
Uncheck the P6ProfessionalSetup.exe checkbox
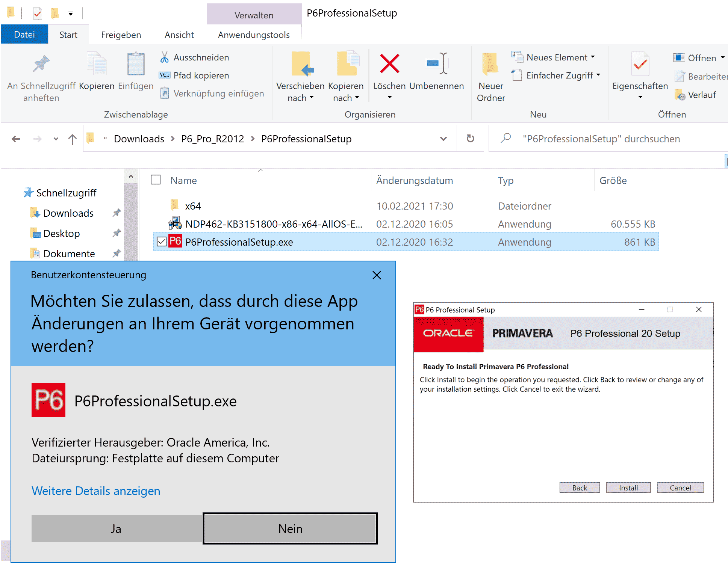coord(162,242)
